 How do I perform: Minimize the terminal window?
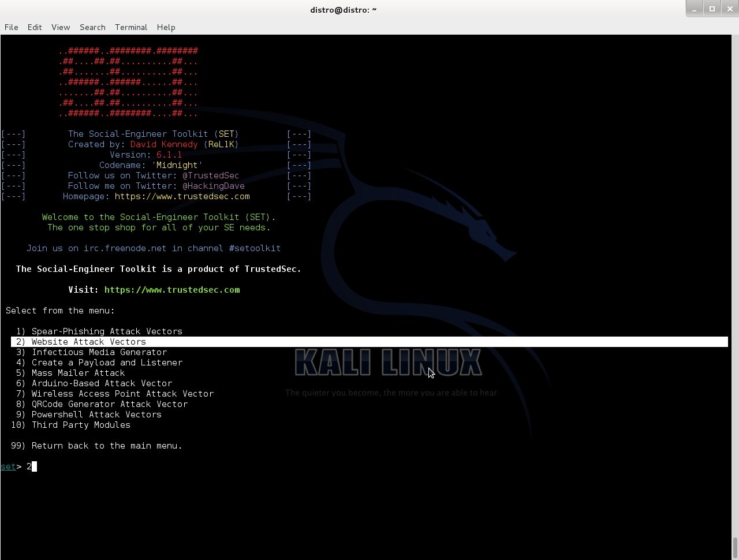click(x=695, y=9)
